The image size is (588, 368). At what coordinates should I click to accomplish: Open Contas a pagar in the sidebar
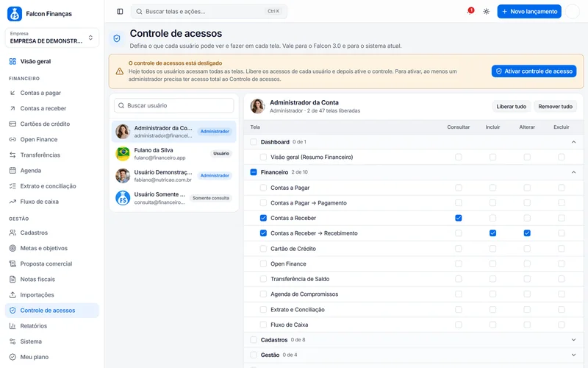coord(52,93)
